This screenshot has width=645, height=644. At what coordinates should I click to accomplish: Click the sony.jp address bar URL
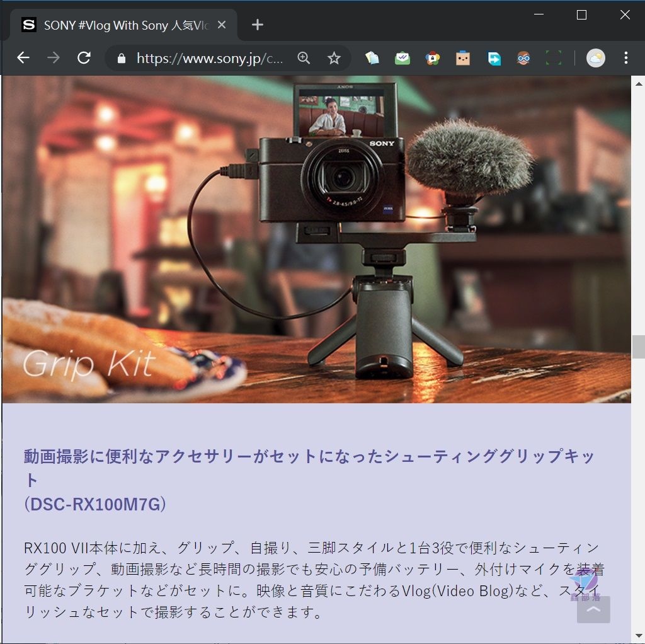click(x=209, y=59)
